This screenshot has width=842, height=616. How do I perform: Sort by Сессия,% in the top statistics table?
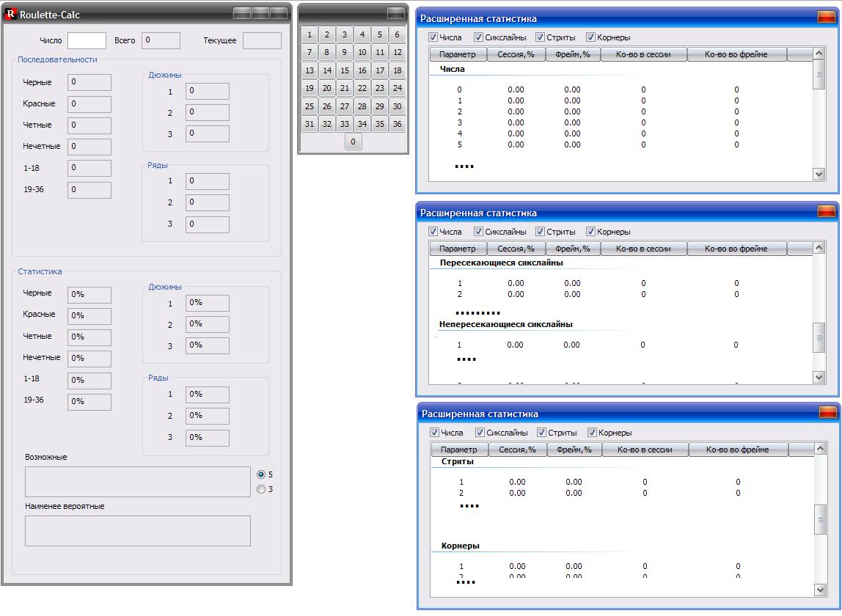coord(516,54)
